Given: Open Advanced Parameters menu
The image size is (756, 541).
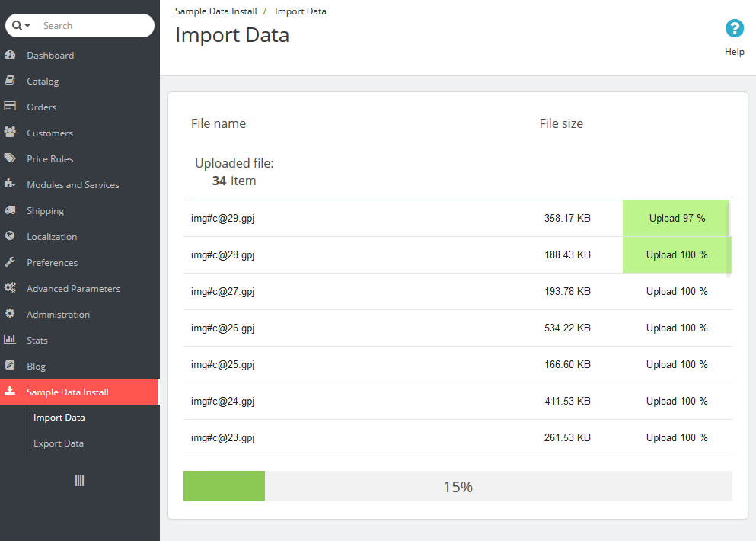Looking at the screenshot, I should click(73, 289).
